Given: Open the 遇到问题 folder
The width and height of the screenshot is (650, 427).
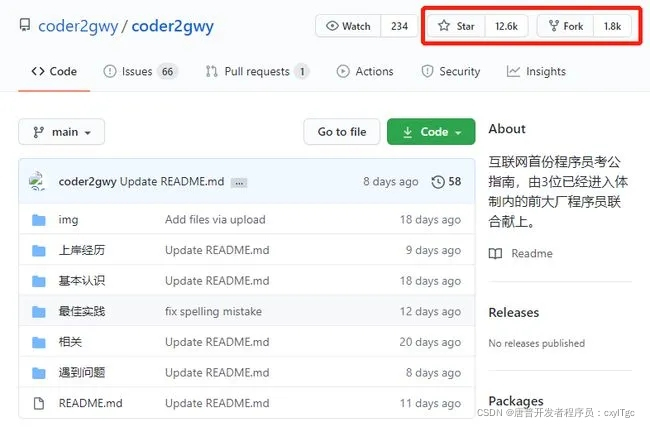Looking at the screenshot, I should (82, 373).
